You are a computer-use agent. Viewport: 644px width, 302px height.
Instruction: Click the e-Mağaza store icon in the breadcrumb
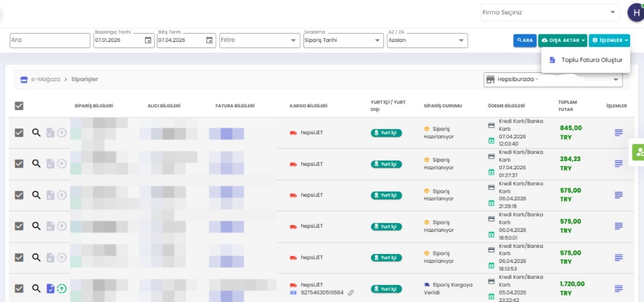coord(23,80)
